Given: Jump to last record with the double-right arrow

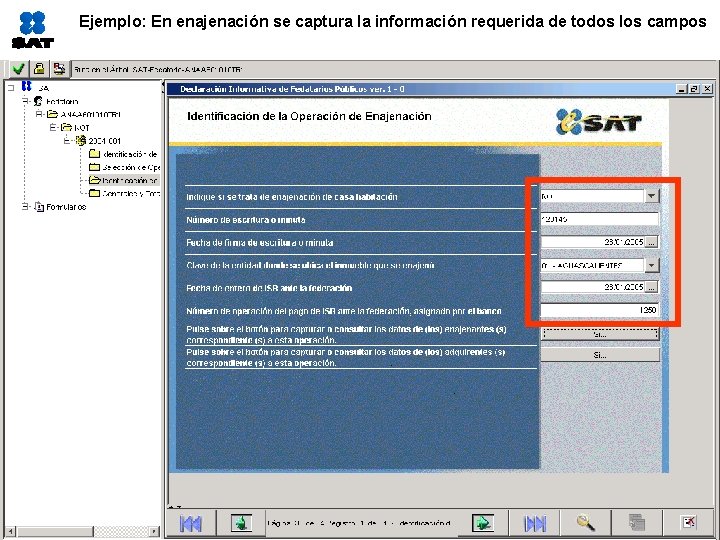Looking at the screenshot, I should coord(535,523).
